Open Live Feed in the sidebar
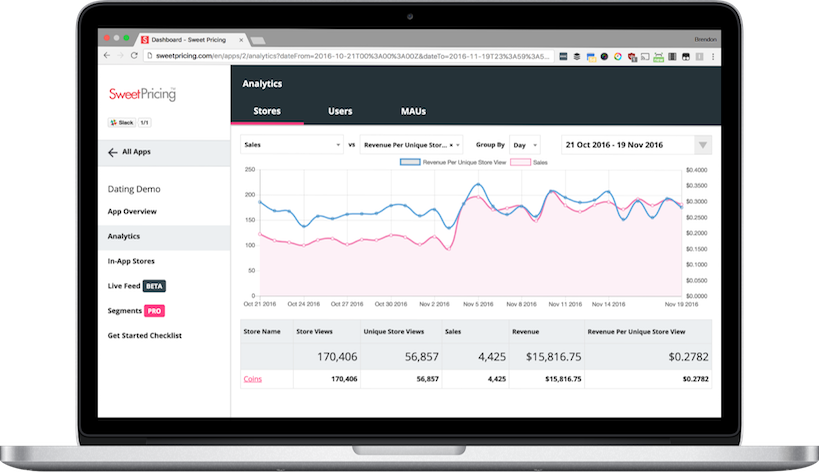This screenshot has height=472, width=819. tap(124, 286)
